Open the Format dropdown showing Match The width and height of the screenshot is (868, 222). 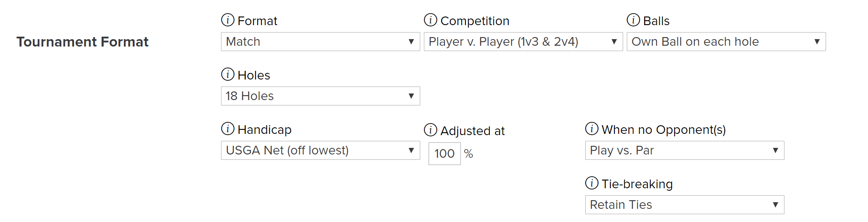point(320,42)
